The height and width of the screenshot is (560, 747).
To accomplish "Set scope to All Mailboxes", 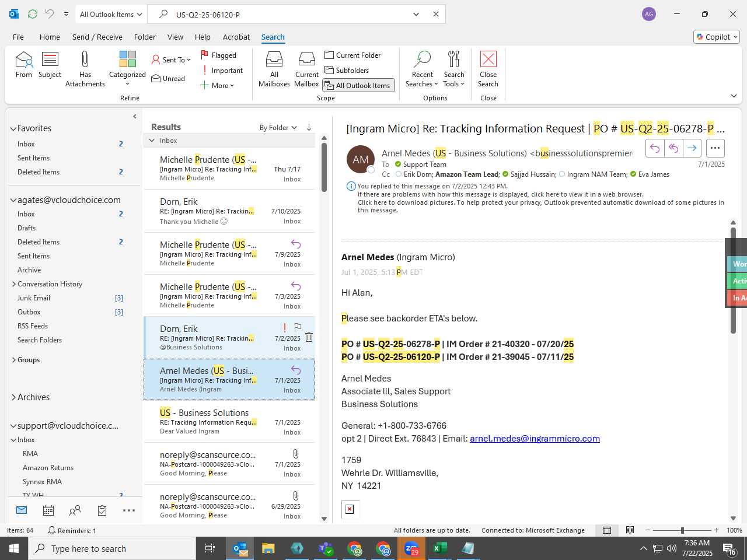I will point(274,69).
